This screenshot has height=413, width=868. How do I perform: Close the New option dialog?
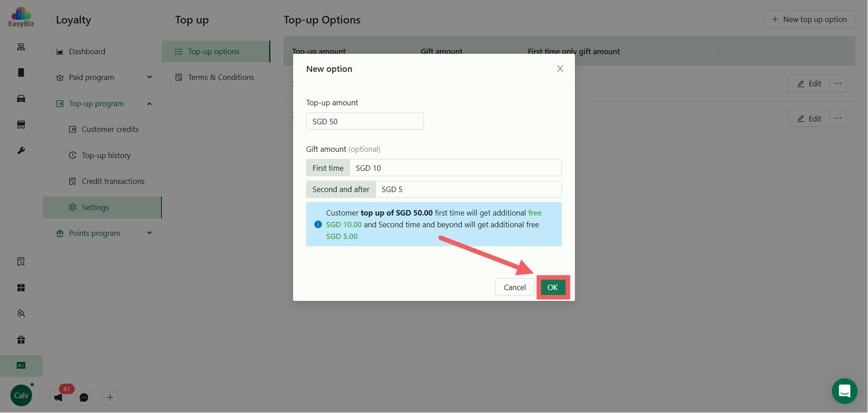point(560,68)
